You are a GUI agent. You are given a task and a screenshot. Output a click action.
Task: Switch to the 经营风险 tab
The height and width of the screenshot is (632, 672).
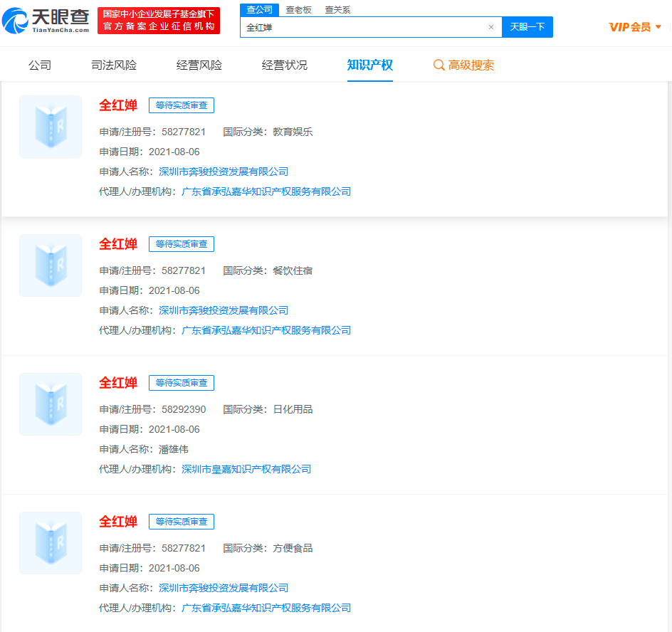coord(199,65)
